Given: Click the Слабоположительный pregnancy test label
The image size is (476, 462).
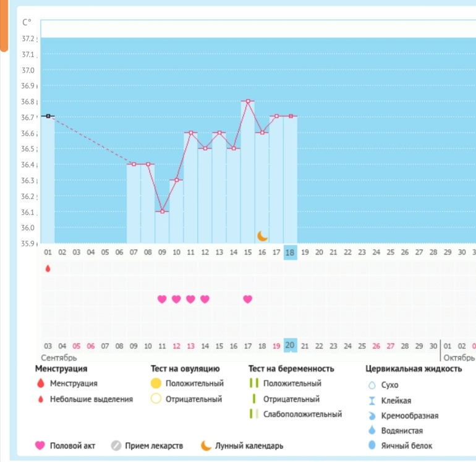Looking at the screenshot, I should tap(302, 414).
